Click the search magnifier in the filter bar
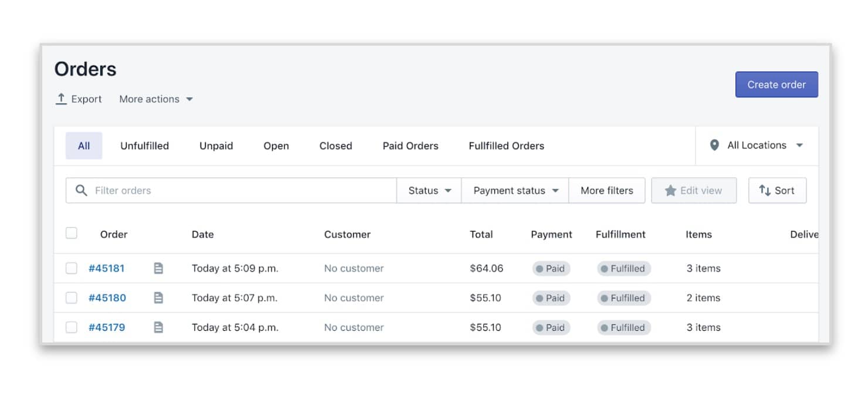The image size is (868, 400). (x=82, y=190)
